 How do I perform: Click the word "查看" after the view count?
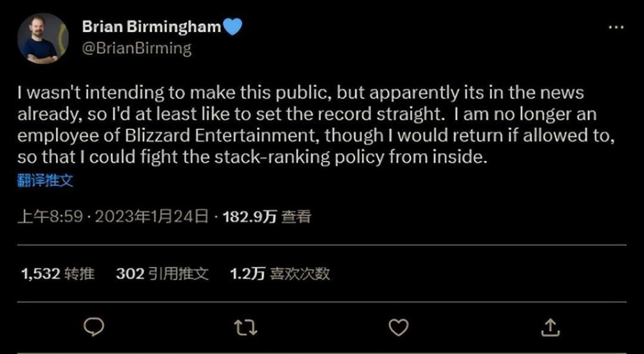[296, 217]
